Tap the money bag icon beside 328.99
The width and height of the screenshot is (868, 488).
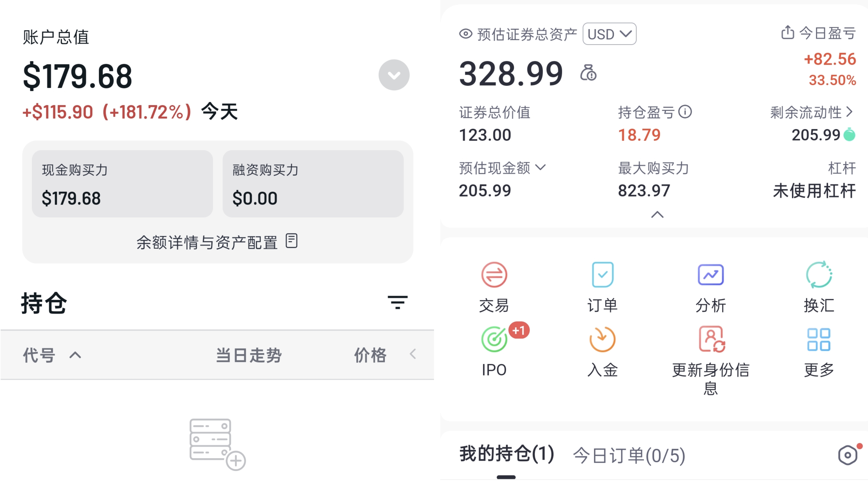[x=588, y=73]
